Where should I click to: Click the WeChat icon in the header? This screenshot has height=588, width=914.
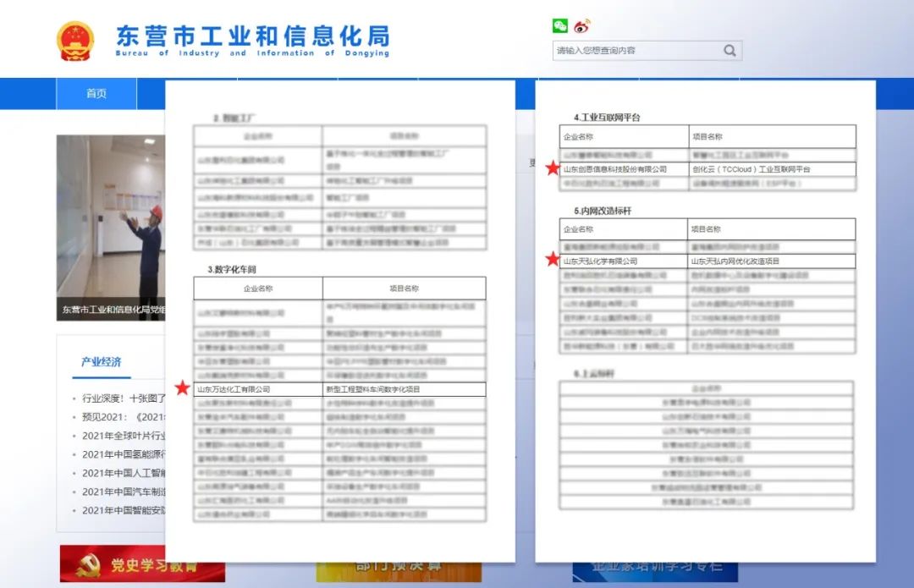pyautogui.click(x=560, y=26)
